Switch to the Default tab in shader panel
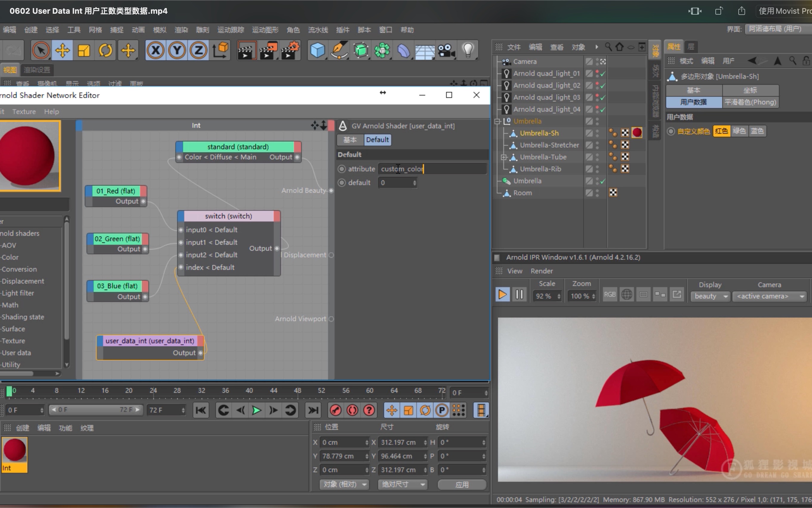Viewport: 812px width, 508px height. pyautogui.click(x=377, y=140)
